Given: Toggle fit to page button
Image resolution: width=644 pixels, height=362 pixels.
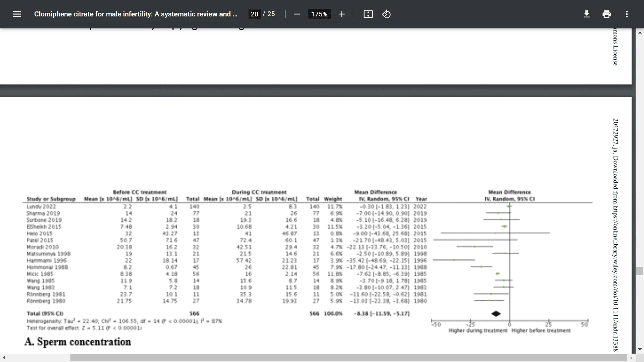Looking at the screenshot, I should (368, 14).
